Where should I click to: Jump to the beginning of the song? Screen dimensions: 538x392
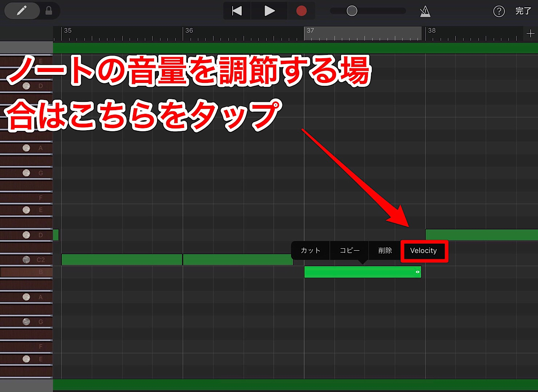237,11
